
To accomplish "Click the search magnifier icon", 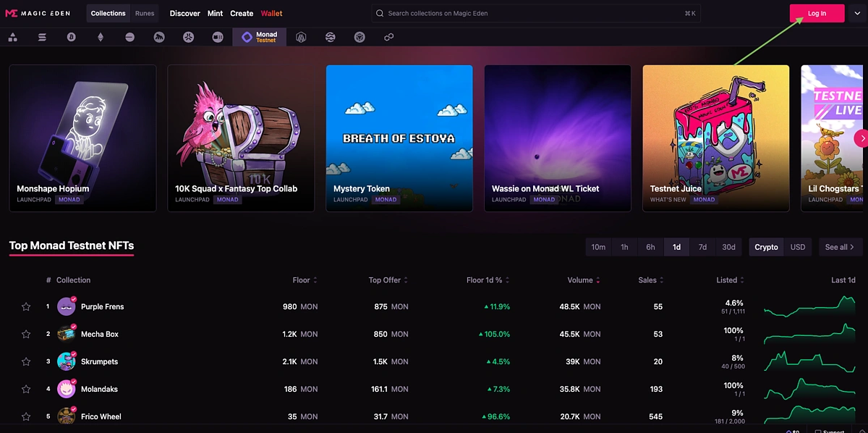I will point(380,13).
